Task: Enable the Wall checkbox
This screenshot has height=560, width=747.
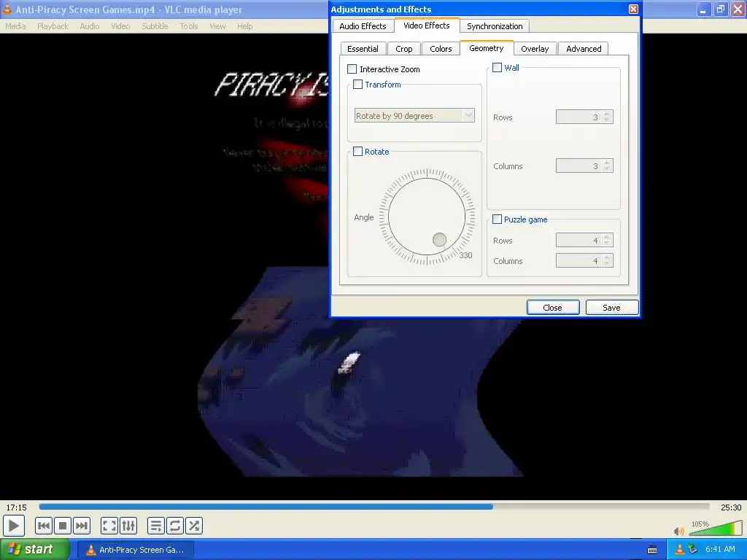Action: (497, 68)
